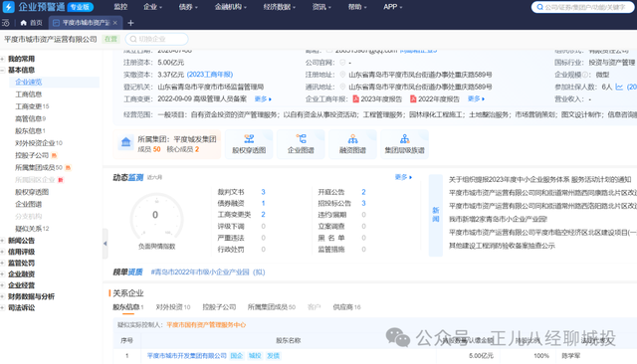Open the 集团层级族谱 icon card
The height and width of the screenshot is (364, 637).
(x=405, y=144)
